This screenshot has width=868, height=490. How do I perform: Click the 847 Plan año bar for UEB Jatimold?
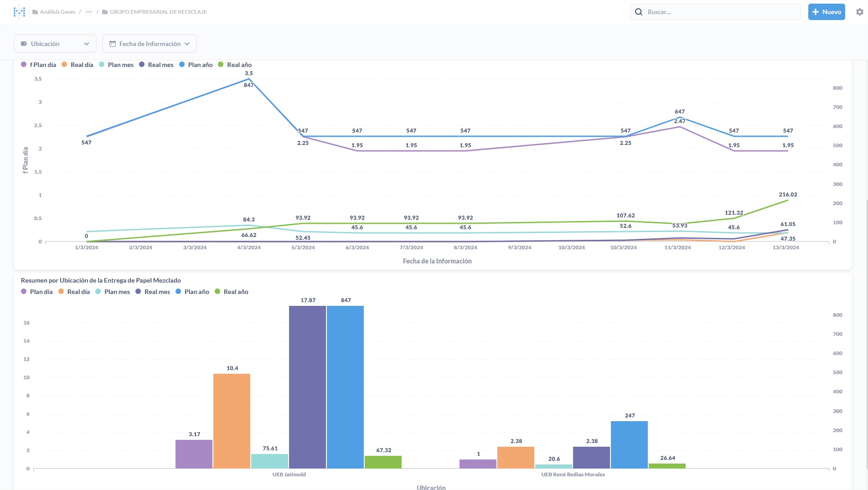345,387
